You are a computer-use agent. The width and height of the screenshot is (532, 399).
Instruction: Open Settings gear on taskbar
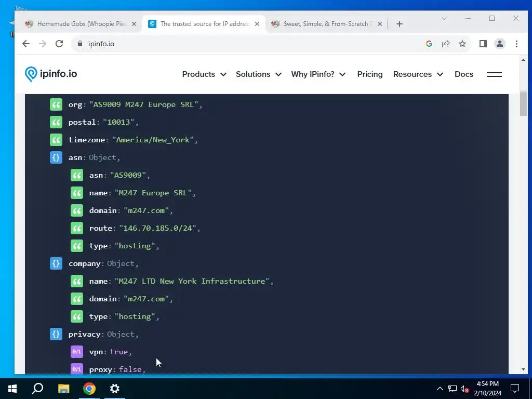click(x=115, y=389)
